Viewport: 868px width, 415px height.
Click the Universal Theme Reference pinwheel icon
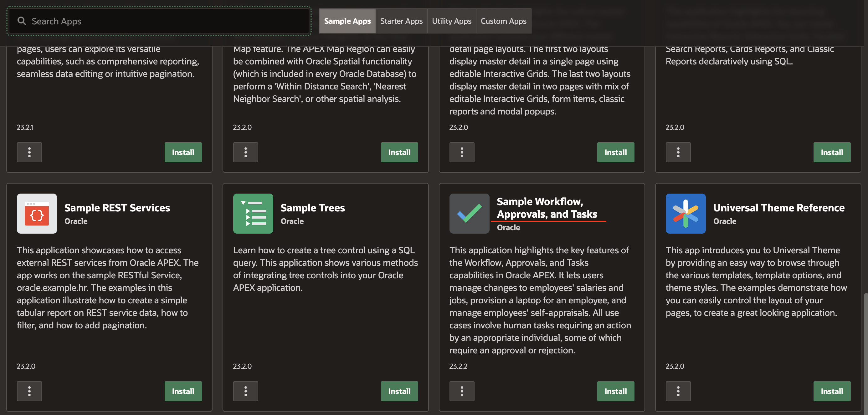point(686,213)
